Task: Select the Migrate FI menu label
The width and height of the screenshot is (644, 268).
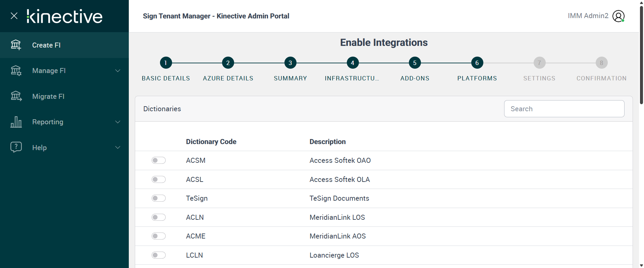Action: tap(48, 96)
